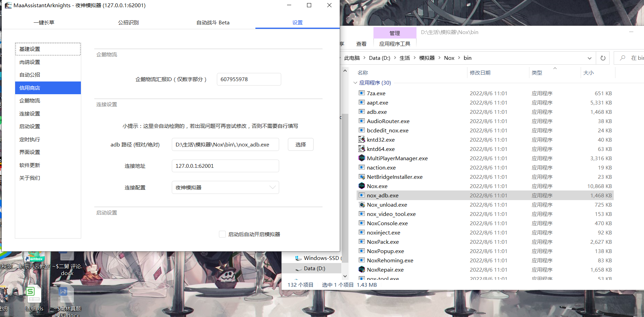
Task: Expand breadcrumb arrow after 模拟器
Action: coord(440,58)
